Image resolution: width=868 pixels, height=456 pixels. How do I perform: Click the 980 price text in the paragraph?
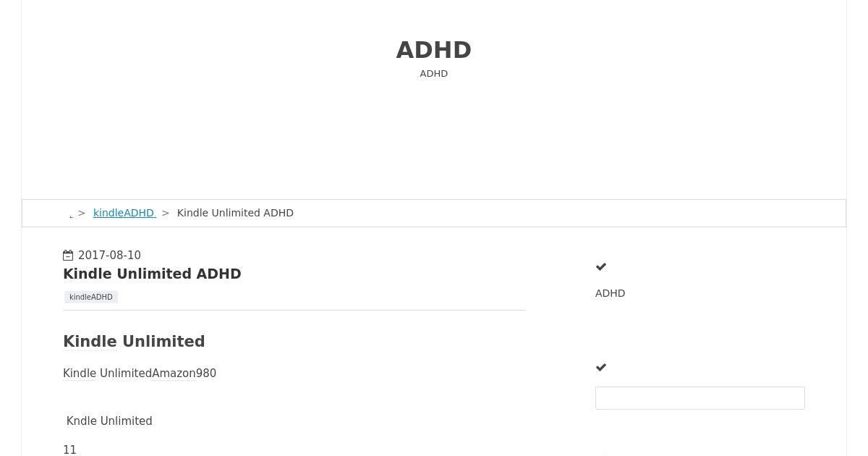(206, 373)
